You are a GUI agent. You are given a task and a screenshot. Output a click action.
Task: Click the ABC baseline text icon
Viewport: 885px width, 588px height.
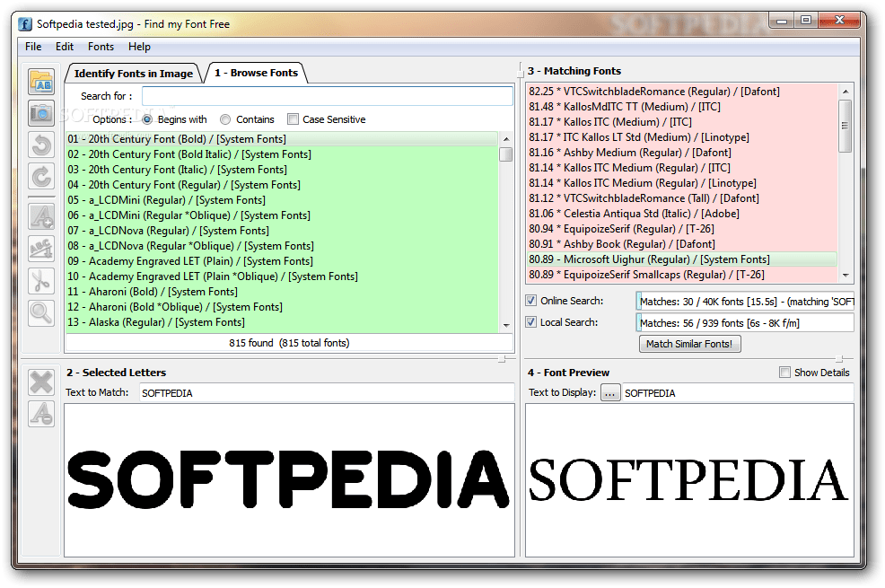[x=41, y=249]
